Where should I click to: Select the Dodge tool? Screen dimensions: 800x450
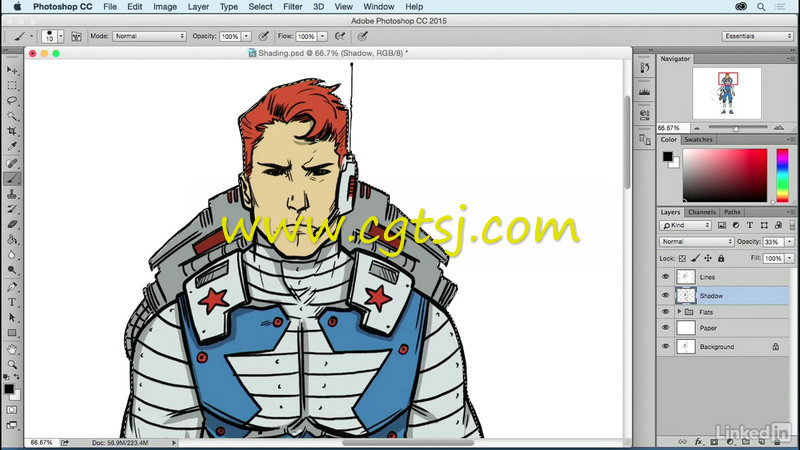pyautogui.click(x=12, y=270)
